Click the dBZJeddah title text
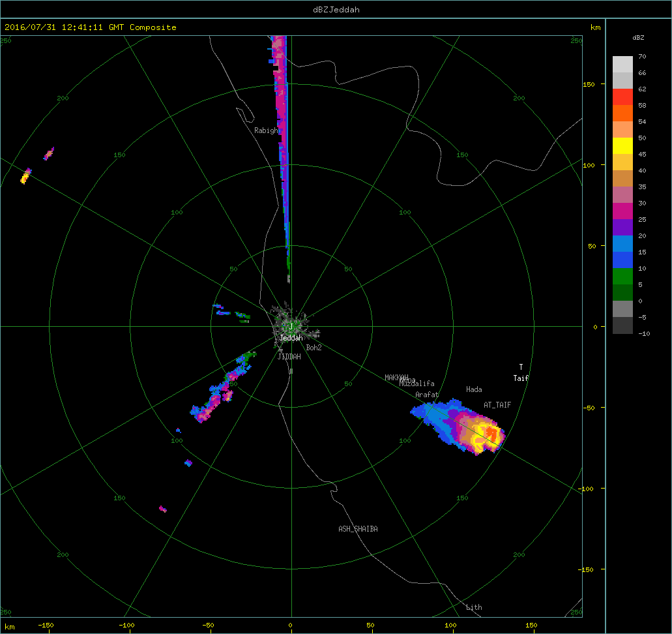The height and width of the screenshot is (634, 672). 336,9
